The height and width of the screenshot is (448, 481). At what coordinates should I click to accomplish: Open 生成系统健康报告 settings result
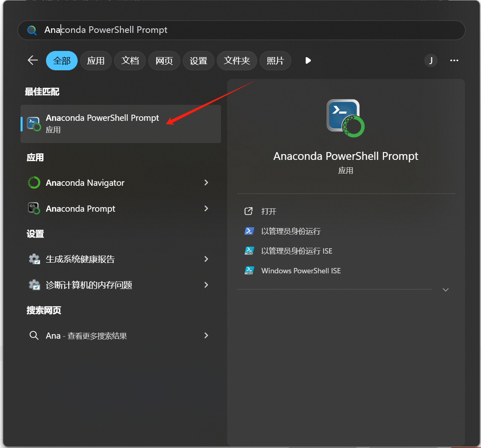(121, 259)
